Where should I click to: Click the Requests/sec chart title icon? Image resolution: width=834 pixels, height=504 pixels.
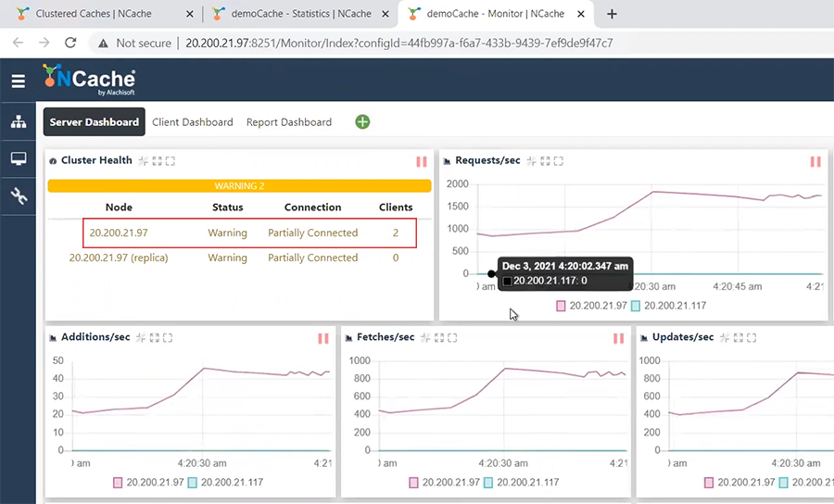pyautogui.click(x=448, y=161)
